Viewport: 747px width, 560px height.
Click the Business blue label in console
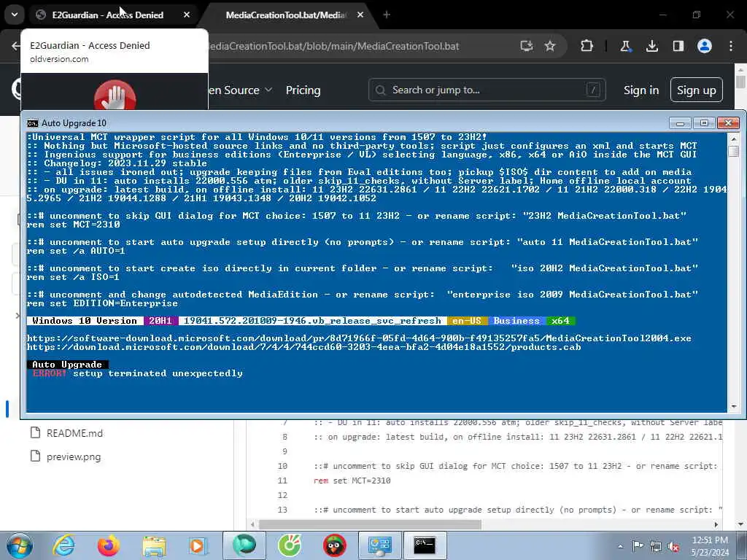(x=516, y=321)
